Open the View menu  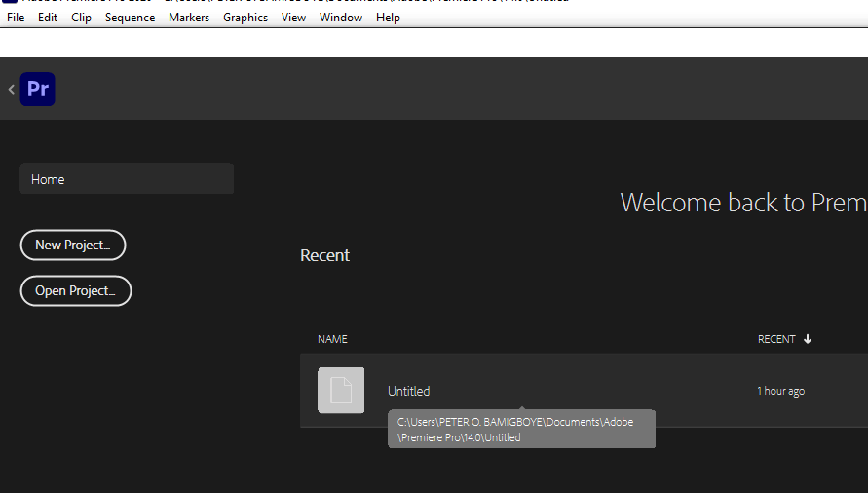coord(293,18)
